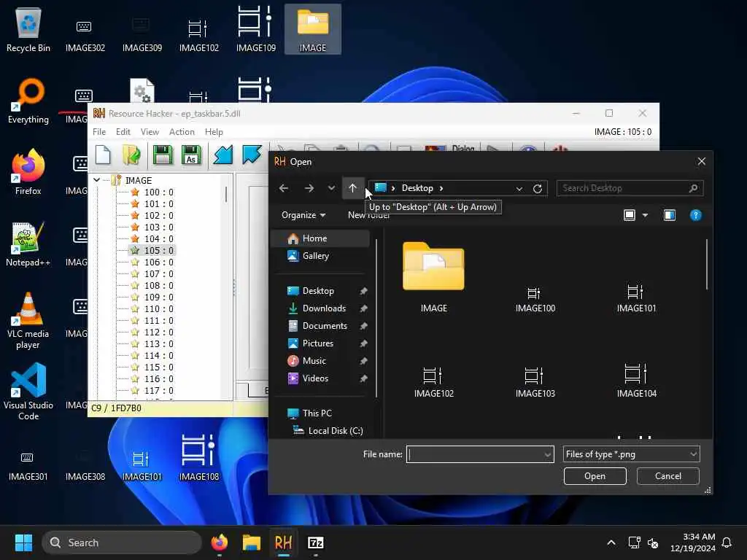Open Home in the navigation pane

click(x=320, y=238)
